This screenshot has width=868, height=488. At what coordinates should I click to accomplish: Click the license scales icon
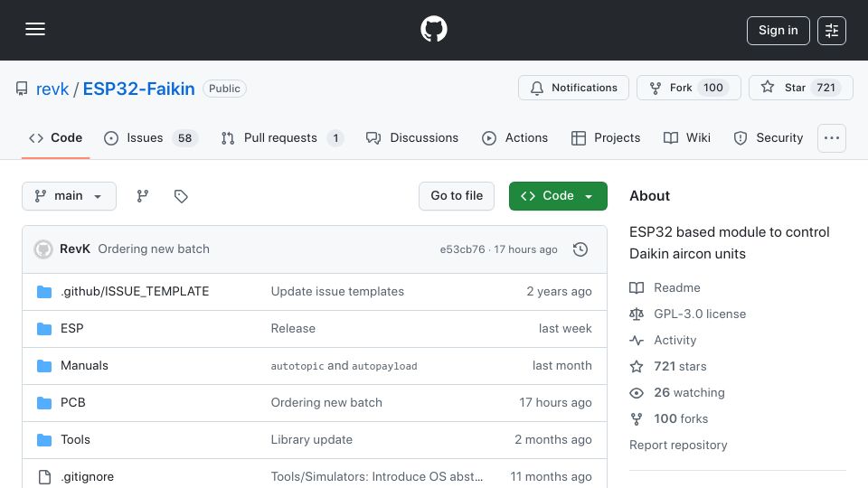pos(637,314)
